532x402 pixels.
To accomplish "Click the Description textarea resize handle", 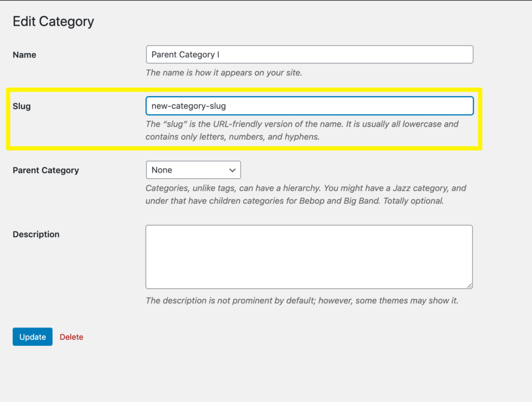I will 469,285.
